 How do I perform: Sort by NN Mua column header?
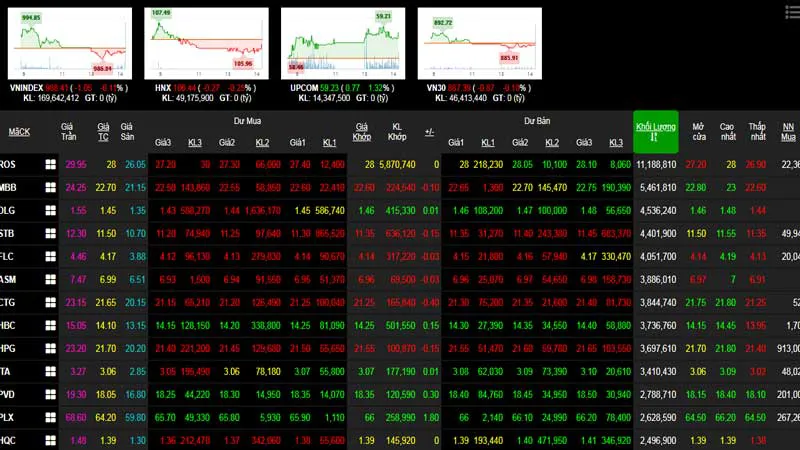(788, 132)
